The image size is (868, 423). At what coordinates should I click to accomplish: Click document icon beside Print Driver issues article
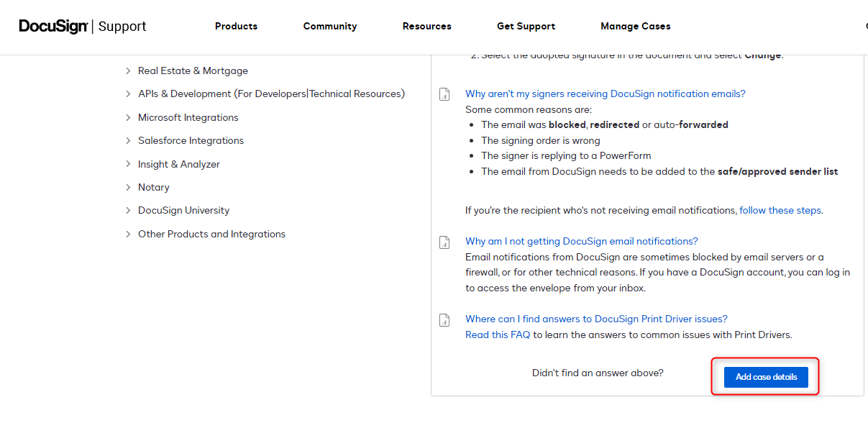(x=444, y=319)
